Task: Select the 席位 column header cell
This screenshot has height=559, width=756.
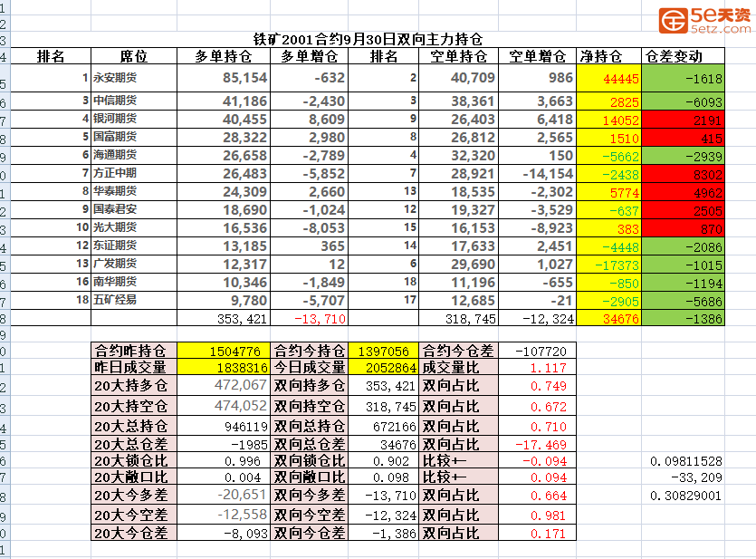Action: click(x=133, y=56)
